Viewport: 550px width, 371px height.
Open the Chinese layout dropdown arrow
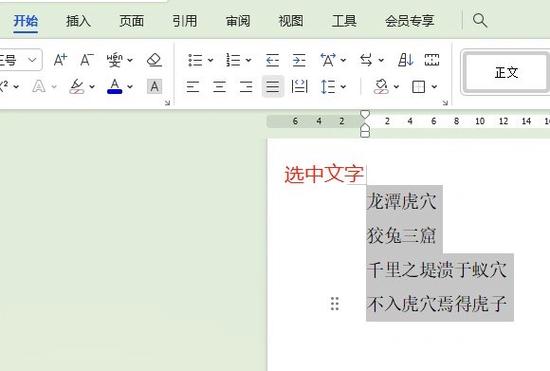343,60
